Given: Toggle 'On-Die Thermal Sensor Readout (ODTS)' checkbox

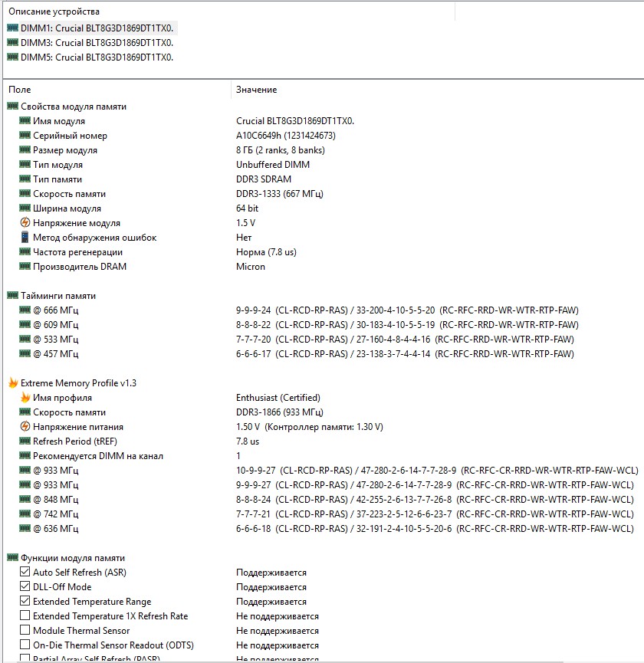Looking at the screenshot, I should (25, 645).
